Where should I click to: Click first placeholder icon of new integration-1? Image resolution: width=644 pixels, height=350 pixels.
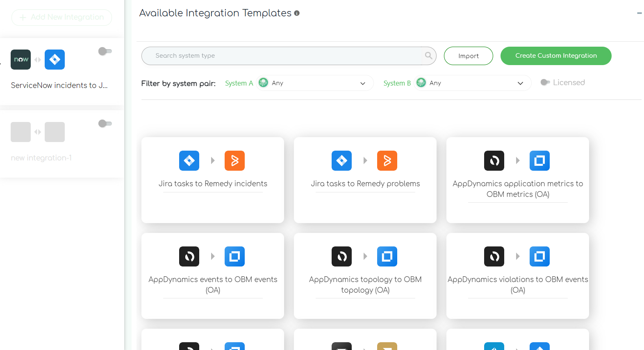point(21,132)
